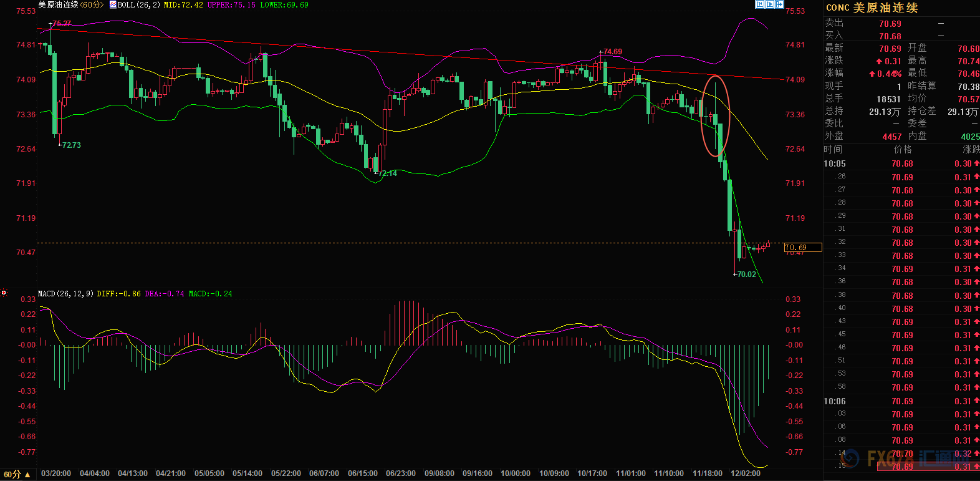Click the 昨结算 value 70.38
The height and width of the screenshot is (481, 980).
coord(969,87)
